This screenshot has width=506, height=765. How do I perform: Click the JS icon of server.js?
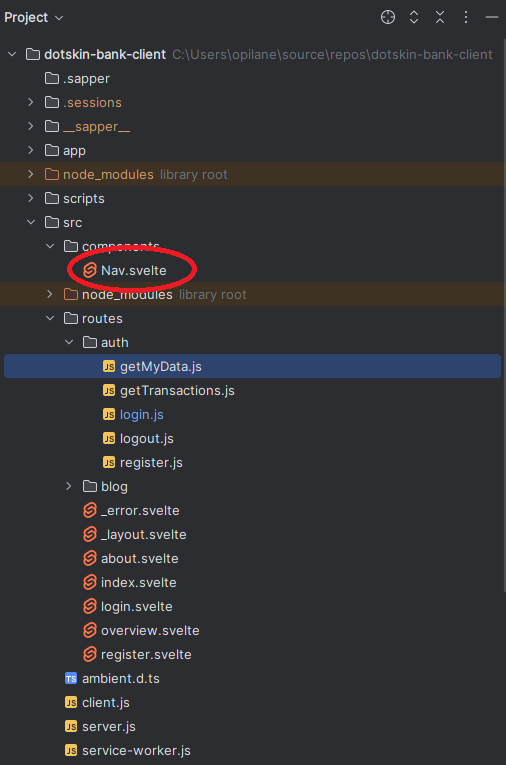click(71, 726)
